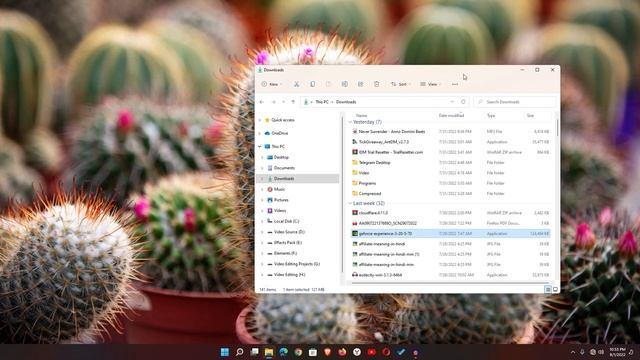640x360 pixels.
Task: Refresh the Downloads folder view
Action: [463, 102]
